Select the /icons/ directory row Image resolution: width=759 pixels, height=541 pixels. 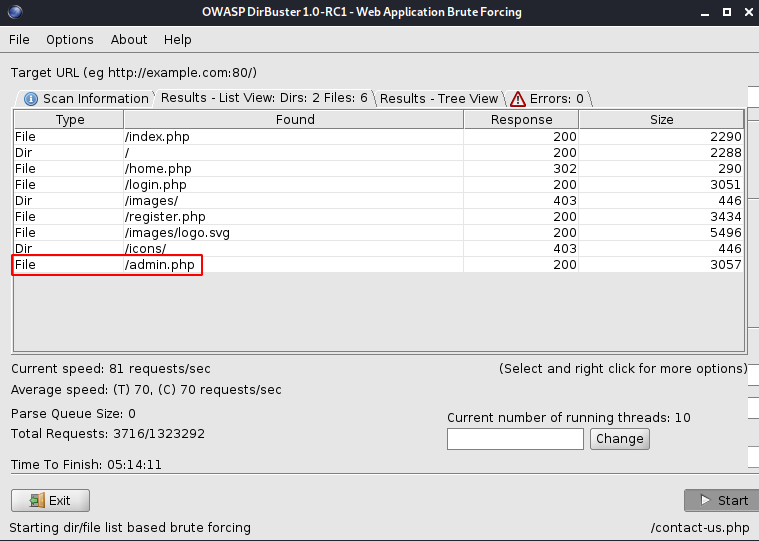point(379,248)
